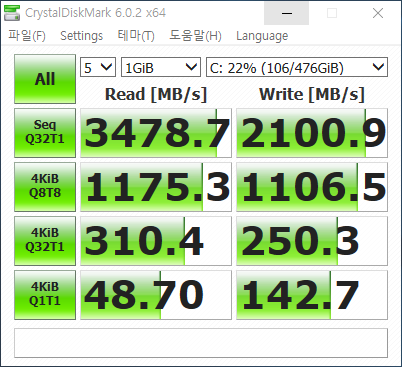402x367 pixels.
Task: Start the 4KiB Q8T8 test
Action: (45, 187)
